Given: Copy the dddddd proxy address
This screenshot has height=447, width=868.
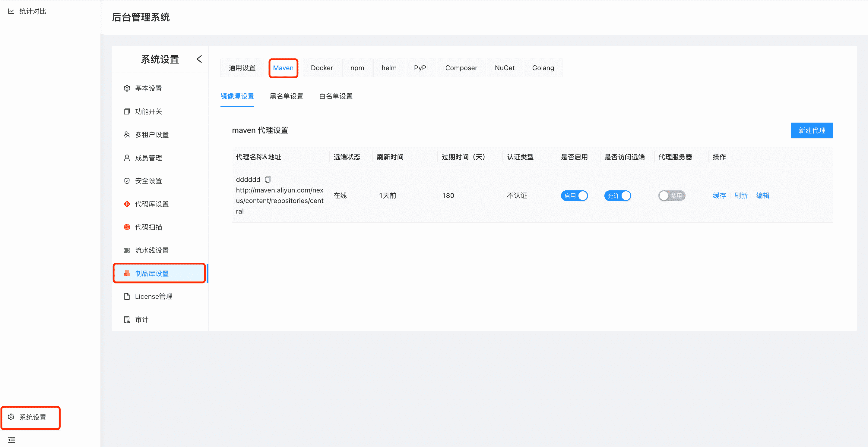Looking at the screenshot, I should click(268, 179).
